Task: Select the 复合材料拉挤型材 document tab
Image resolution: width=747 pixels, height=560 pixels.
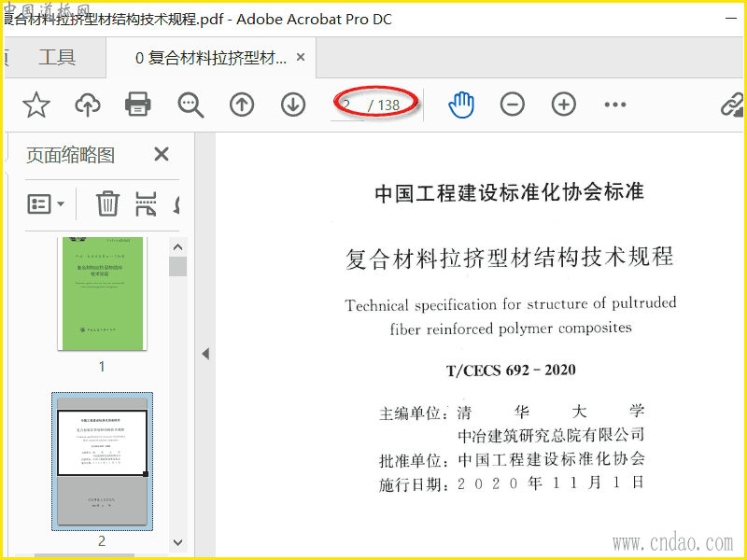Action: click(211, 58)
